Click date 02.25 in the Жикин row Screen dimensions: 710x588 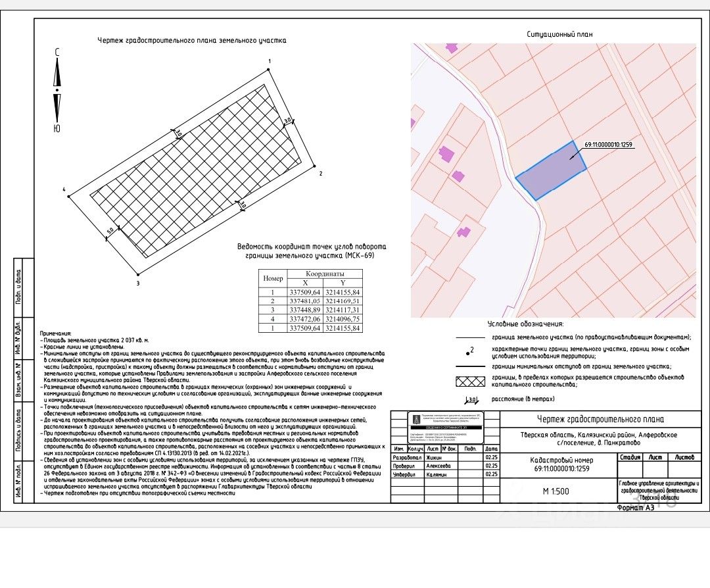[492, 458]
